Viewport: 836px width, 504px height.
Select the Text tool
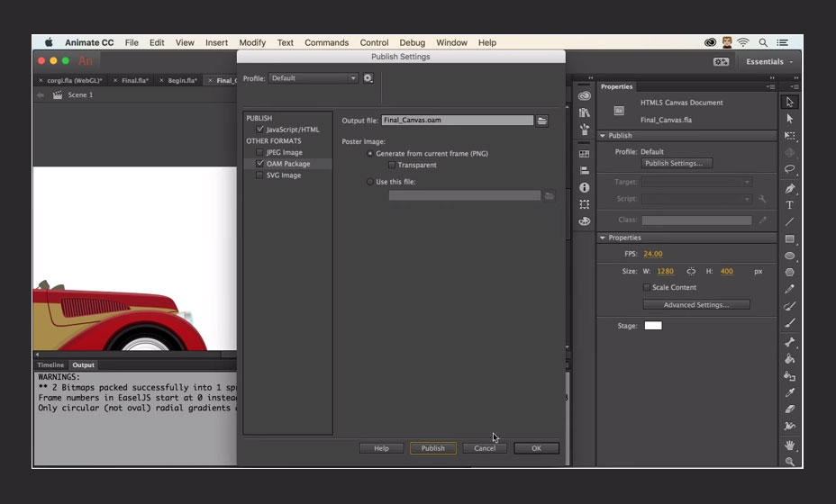tap(790, 205)
